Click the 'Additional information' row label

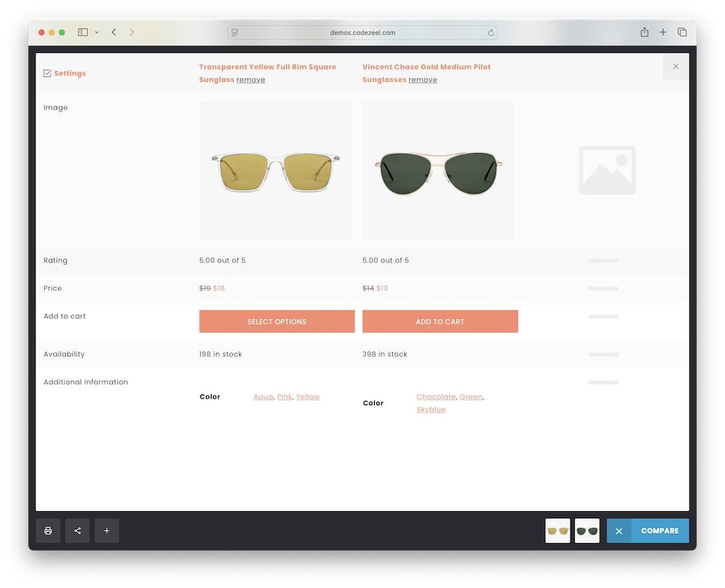pos(86,382)
